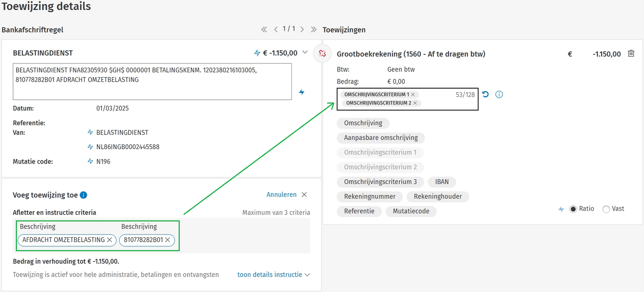Click the IBAN NL86INGB0002445588 text
Image resolution: width=644 pixels, height=292 pixels.
coord(128,147)
